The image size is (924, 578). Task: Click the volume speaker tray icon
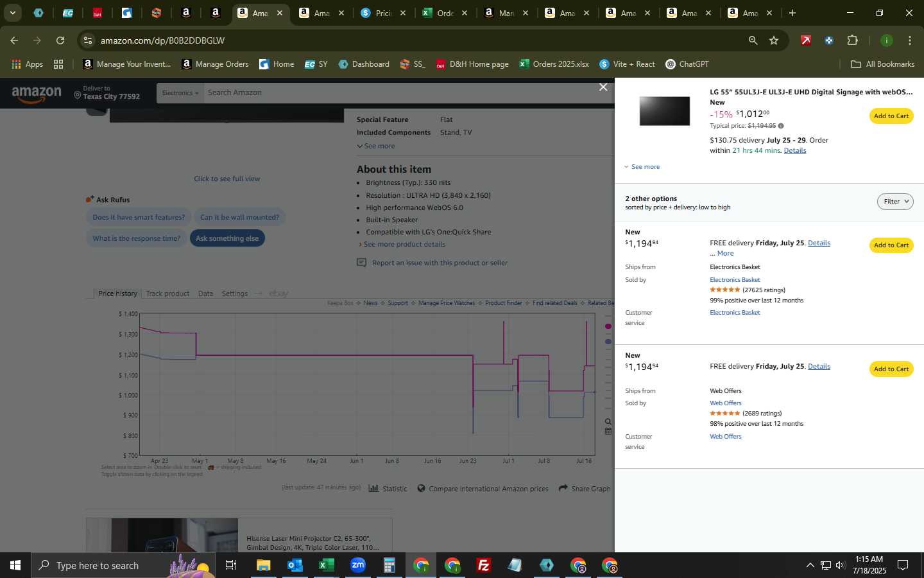click(841, 565)
